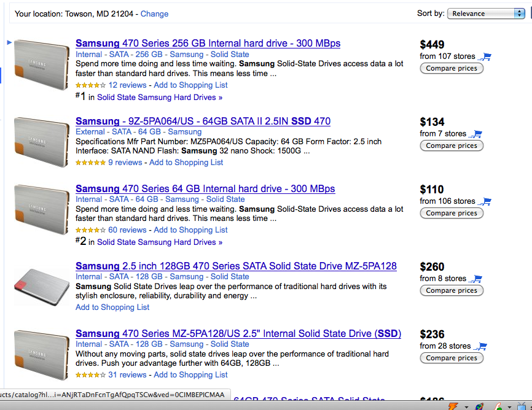Click the blue triangle marker beside the first result
532x410 pixels.
point(9,42)
